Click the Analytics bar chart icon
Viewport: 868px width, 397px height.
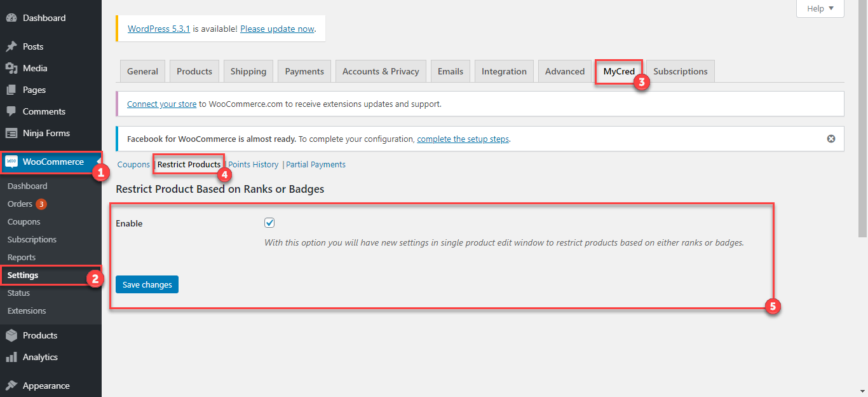pyautogui.click(x=11, y=357)
